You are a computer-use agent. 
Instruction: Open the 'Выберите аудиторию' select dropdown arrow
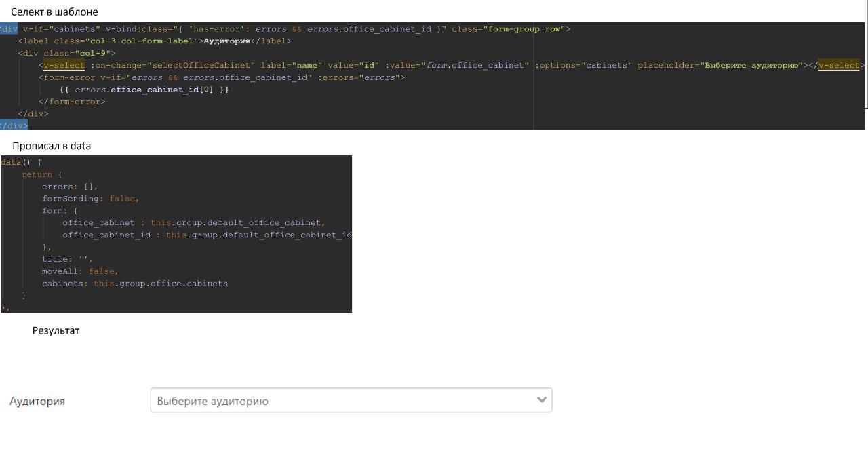(541, 400)
